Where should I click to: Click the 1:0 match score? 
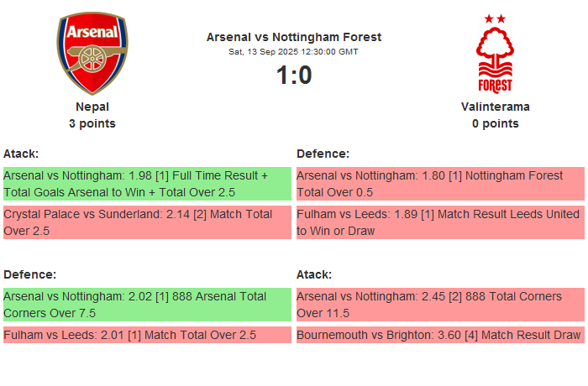pyautogui.click(x=294, y=76)
